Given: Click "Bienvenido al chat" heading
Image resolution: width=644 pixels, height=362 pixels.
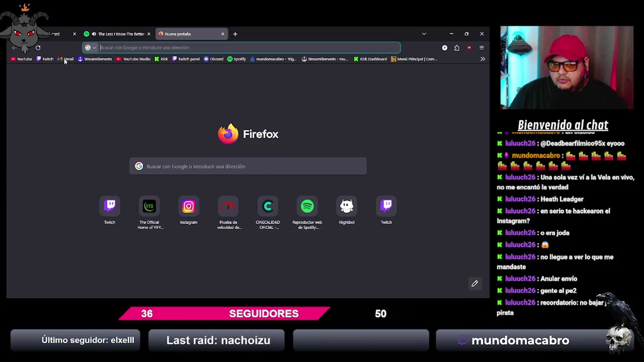Looking at the screenshot, I should click(x=563, y=125).
